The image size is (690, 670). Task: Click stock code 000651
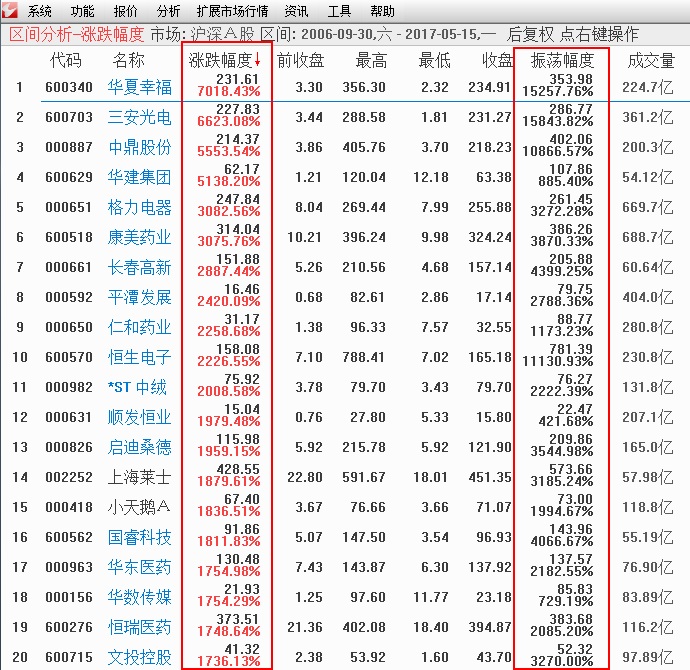pos(69,207)
